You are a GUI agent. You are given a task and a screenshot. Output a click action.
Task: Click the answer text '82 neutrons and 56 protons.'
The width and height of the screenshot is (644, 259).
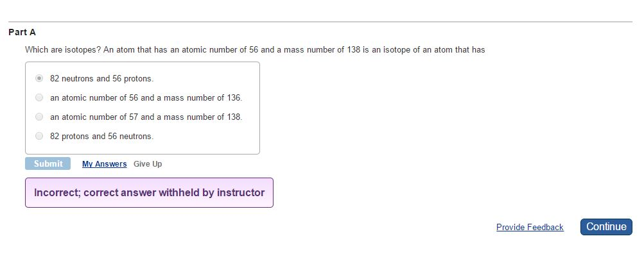102,78
